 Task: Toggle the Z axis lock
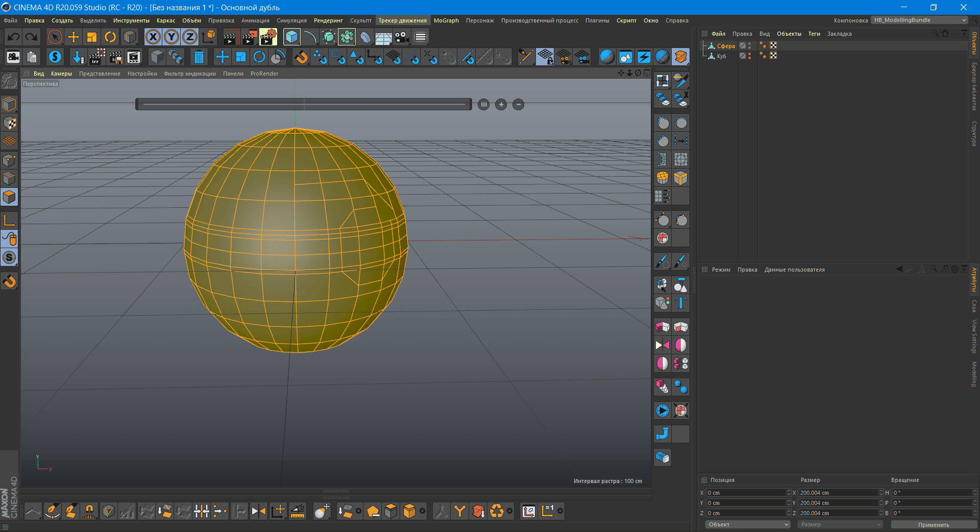pos(190,37)
